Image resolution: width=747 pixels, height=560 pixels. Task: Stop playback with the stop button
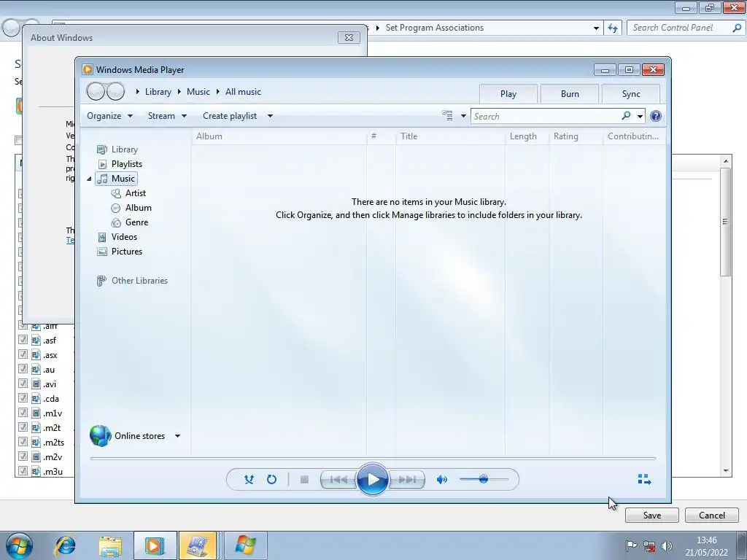304,480
